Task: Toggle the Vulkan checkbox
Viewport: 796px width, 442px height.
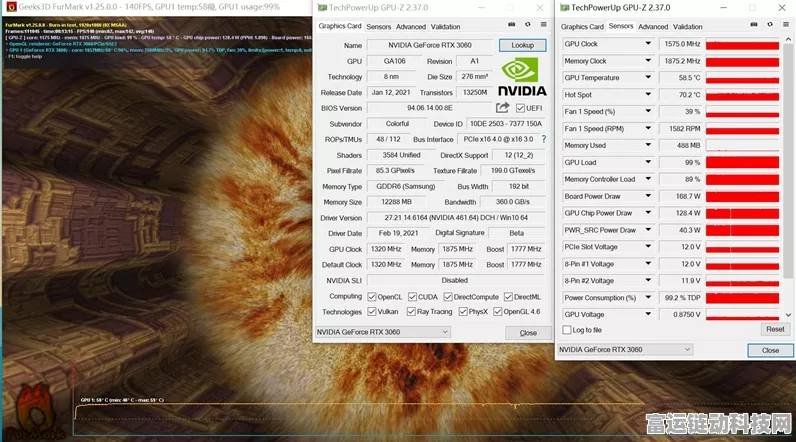Action: click(x=372, y=312)
